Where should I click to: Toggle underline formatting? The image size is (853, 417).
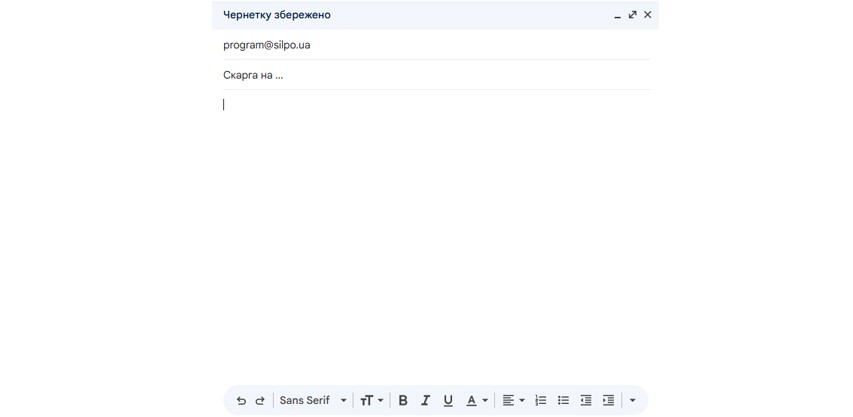coord(448,401)
